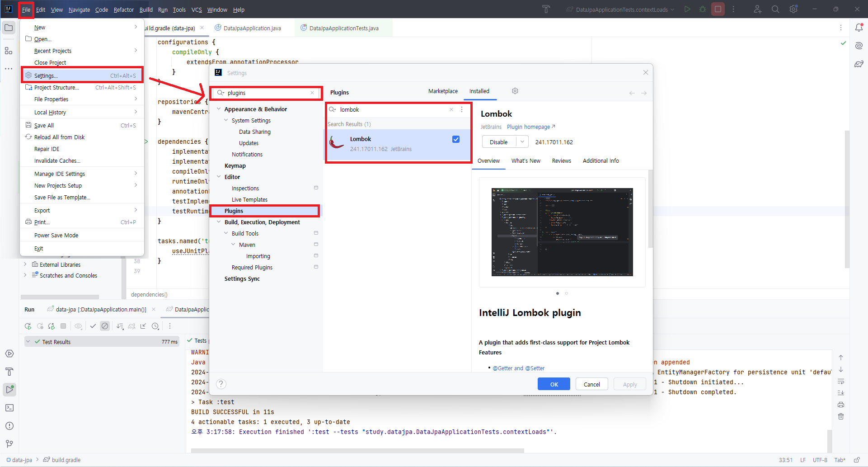This screenshot has height=467, width=868.
Task: Switch to the What's New tab
Action: pyautogui.click(x=525, y=160)
